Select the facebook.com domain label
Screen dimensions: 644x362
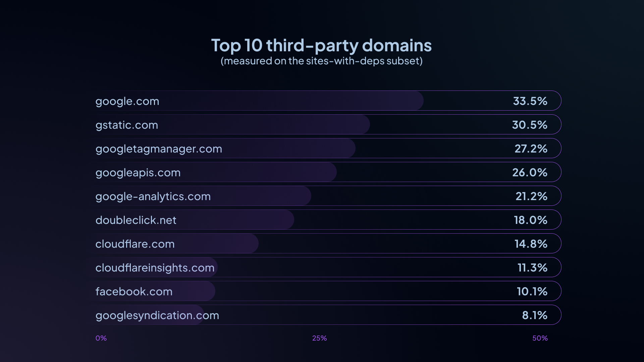(x=134, y=292)
